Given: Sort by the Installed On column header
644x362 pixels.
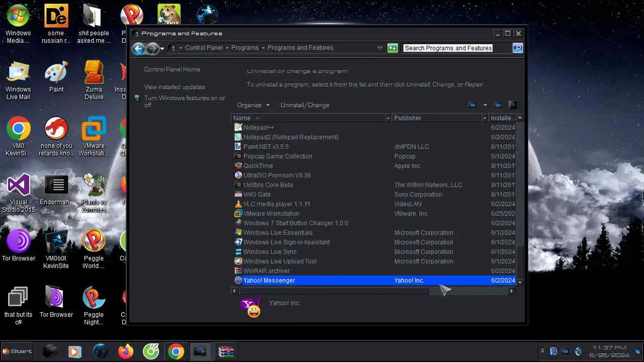Looking at the screenshot, I should click(x=502, y=118).
